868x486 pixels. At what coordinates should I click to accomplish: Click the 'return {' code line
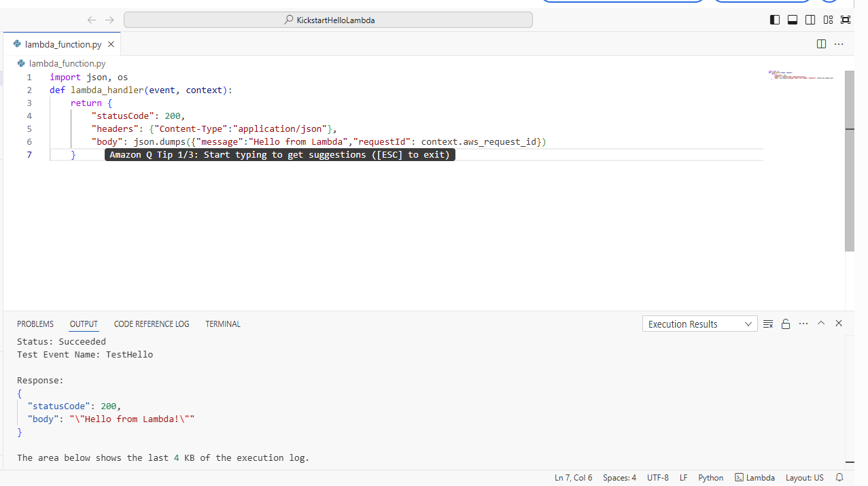point(91,103)
